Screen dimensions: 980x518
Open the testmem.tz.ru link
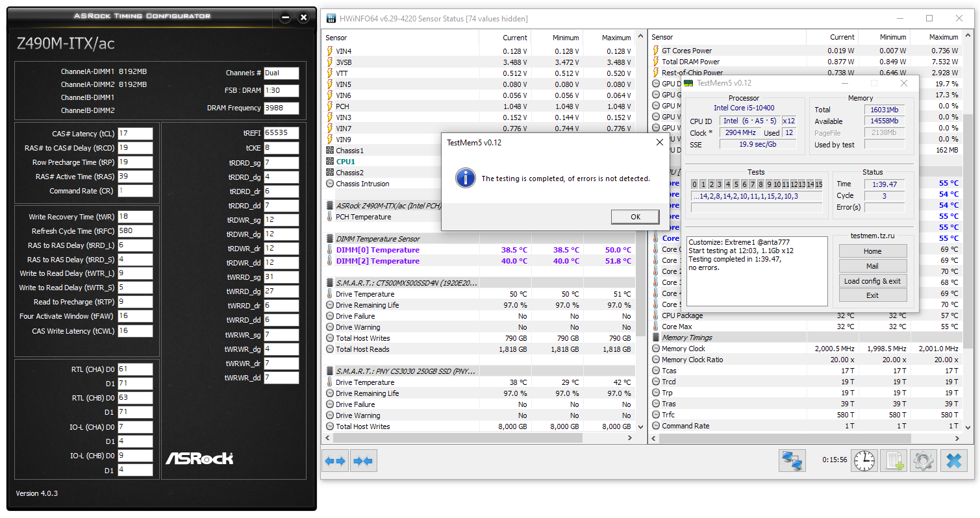tap(872, 235)
